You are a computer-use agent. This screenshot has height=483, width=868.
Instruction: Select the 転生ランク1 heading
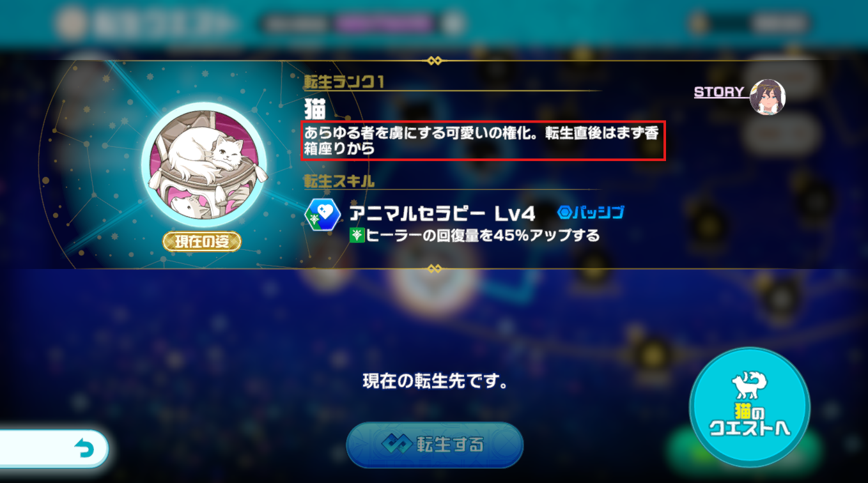coord(344,82)
